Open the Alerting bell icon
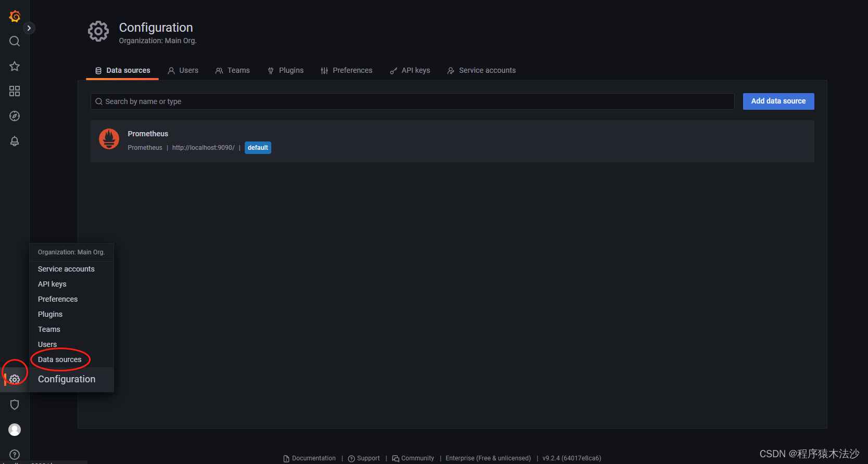 (15, 141)
